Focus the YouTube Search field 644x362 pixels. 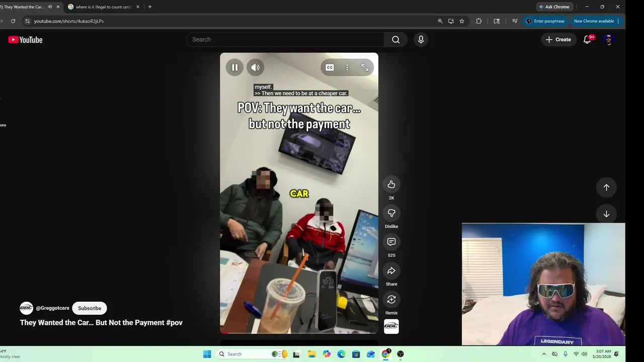(285, 40)
